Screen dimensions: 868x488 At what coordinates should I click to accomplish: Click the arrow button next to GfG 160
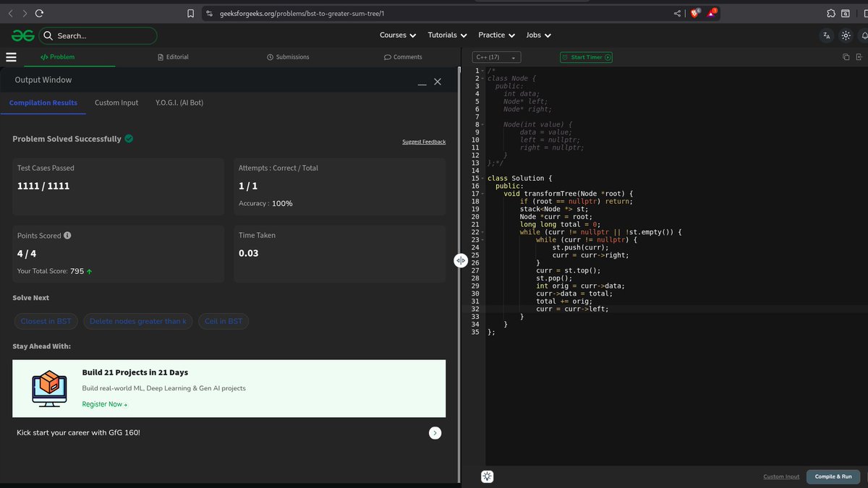pos(435,433)
